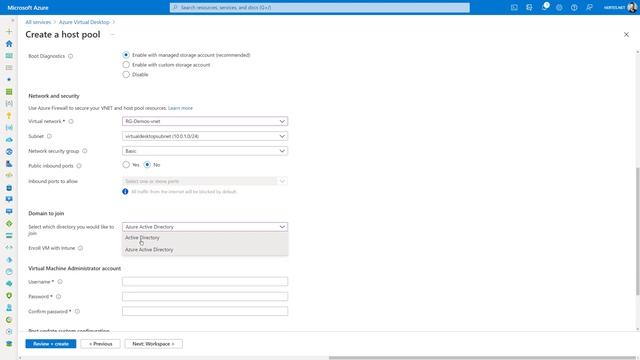Focus the Confirm password input field
This screenshot has width=640, height=360.
[x=205, y=311]
